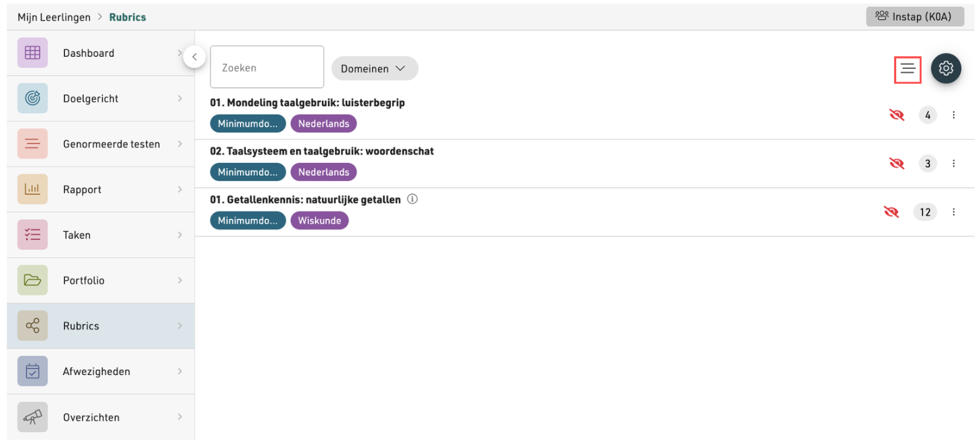Open more options for Mondeling taalgebruik
The image size is (980, 444).
pyautogui.click(x=953, y=115)
